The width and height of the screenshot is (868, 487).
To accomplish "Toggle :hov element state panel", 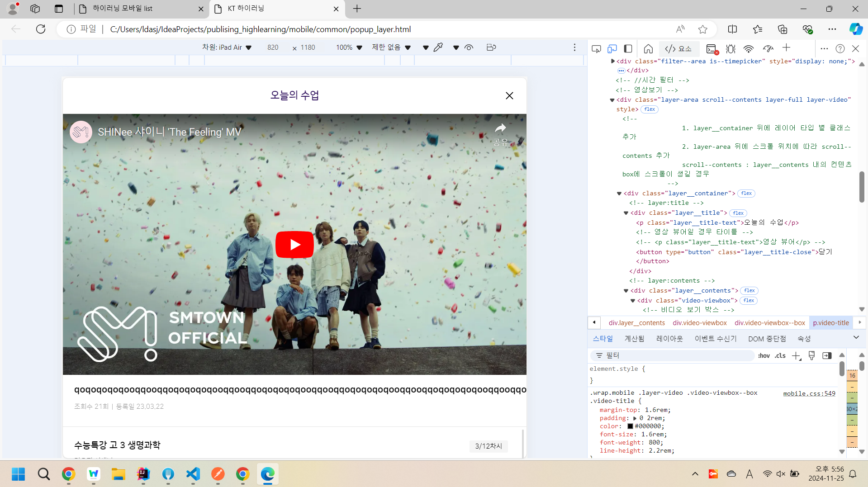I will 764,356.
